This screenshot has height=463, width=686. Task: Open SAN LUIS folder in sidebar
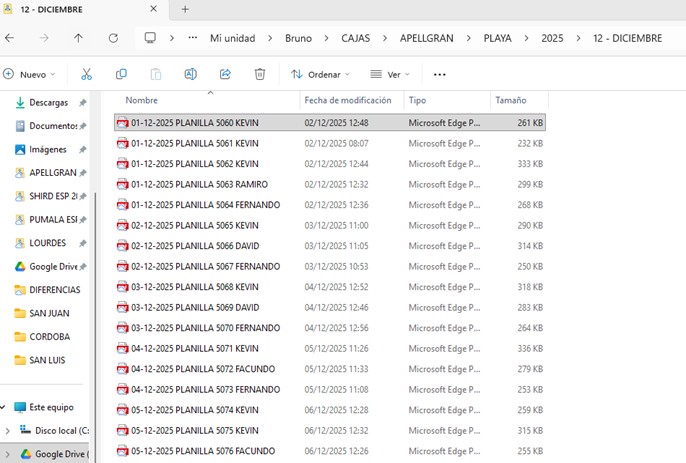click(48, 360)
